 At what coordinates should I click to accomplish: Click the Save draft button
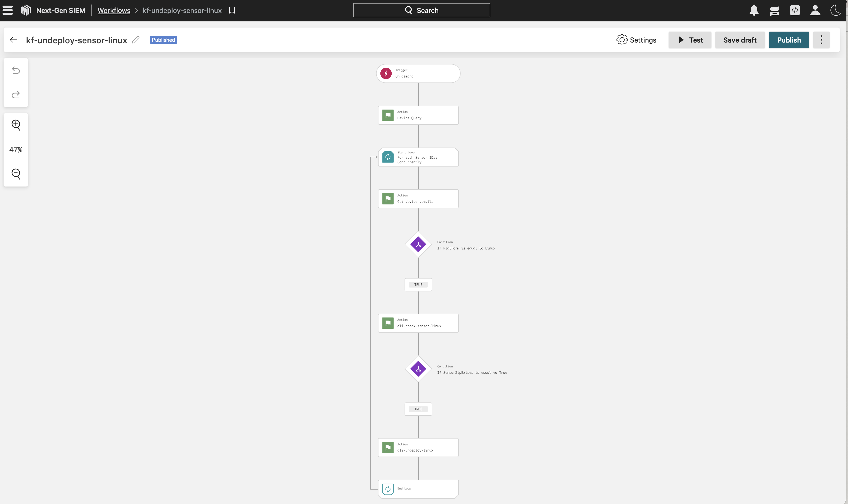(740, 40)
